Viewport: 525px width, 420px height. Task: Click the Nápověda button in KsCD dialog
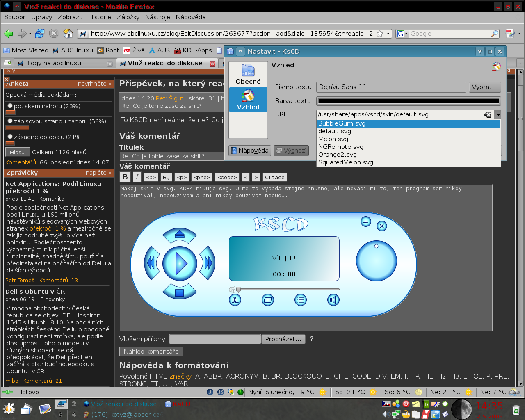pyautogui.click(x=249, y=151)
